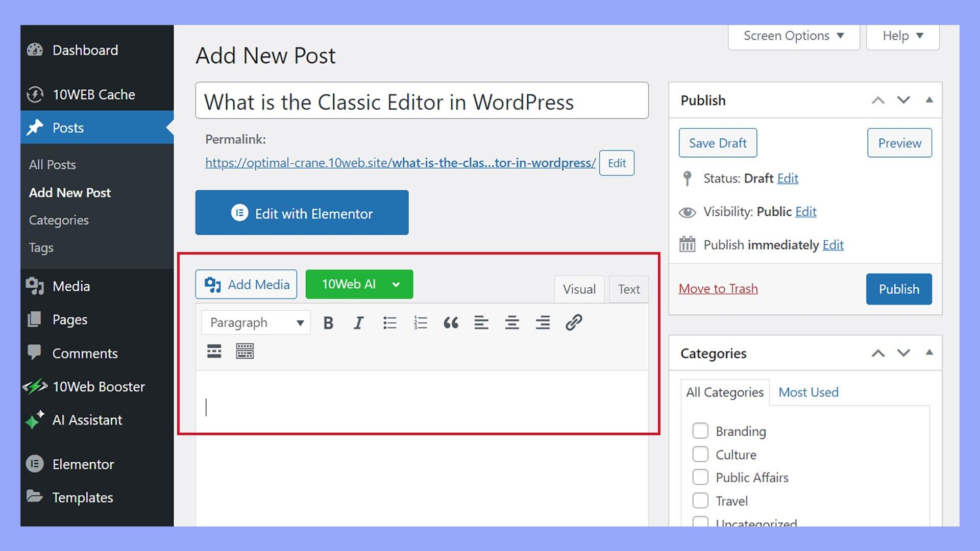Apply italic formatting
The height and width of the screenshot is (551, 980).
tap(359, 322)
